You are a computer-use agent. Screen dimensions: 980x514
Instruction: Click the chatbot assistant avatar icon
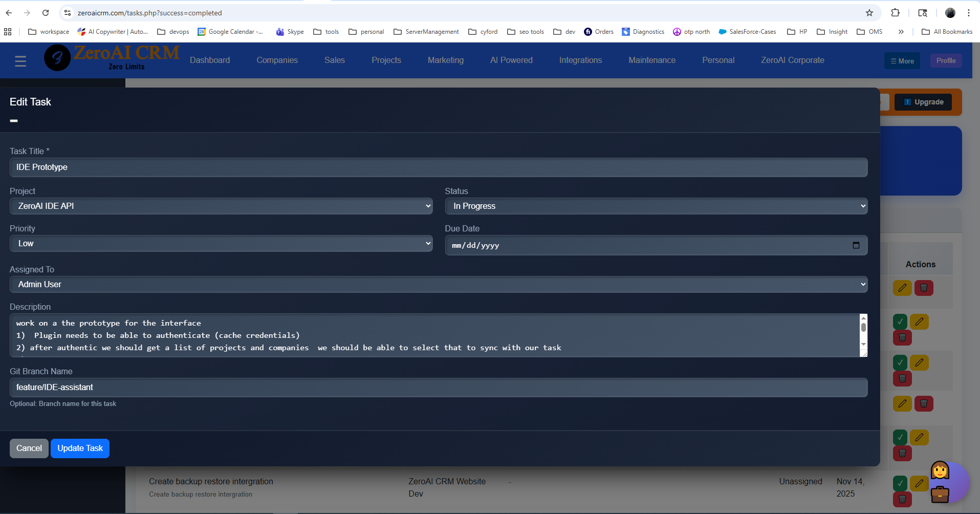coord(940,482)
